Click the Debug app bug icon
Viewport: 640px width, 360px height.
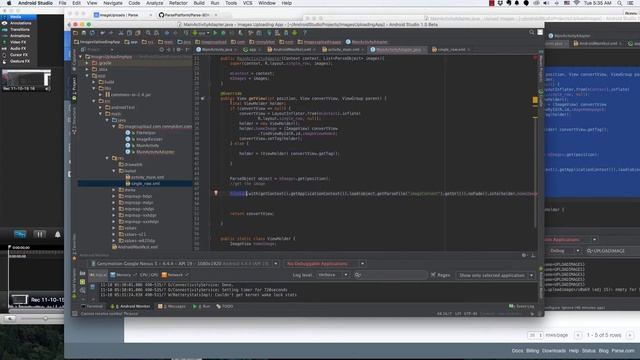tap(223, 33)
